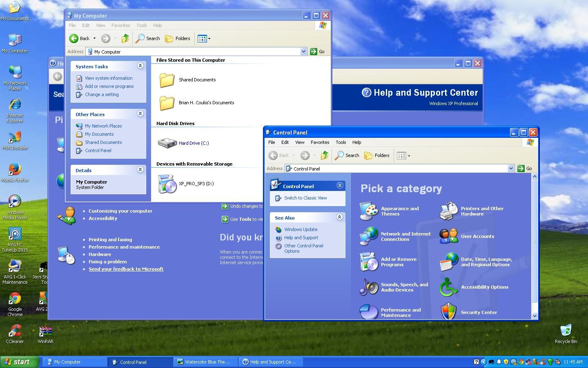
Task: Click Windows Update link in See Also
Action: click(x=301, y=229)
